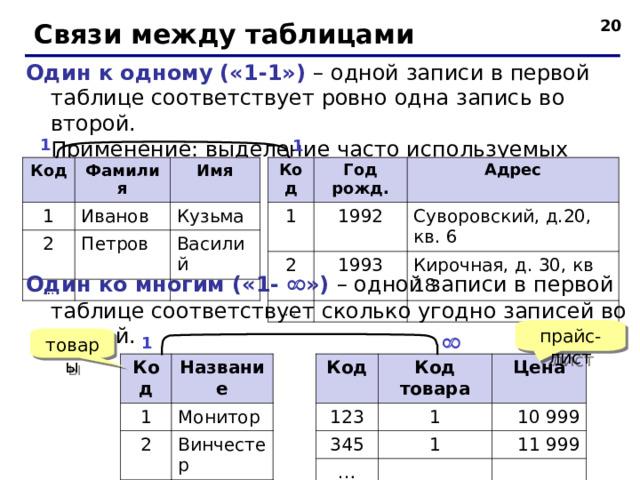Select cell "1992"
Viewport: 640px width, 480px height.
click(360, 227)
